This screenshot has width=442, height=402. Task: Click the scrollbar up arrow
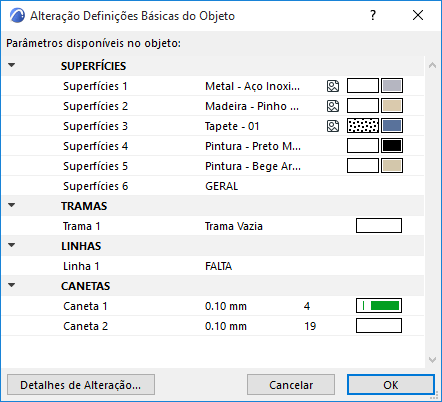pos(432,65)
